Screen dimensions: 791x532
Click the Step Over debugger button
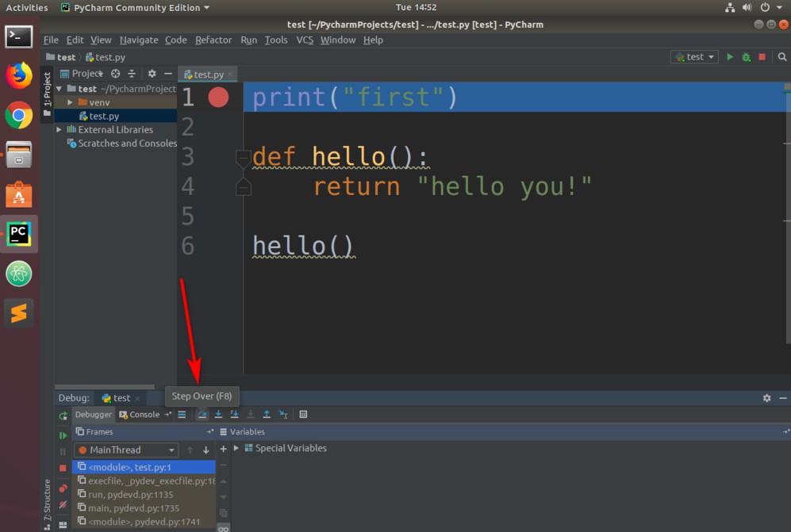202,415
